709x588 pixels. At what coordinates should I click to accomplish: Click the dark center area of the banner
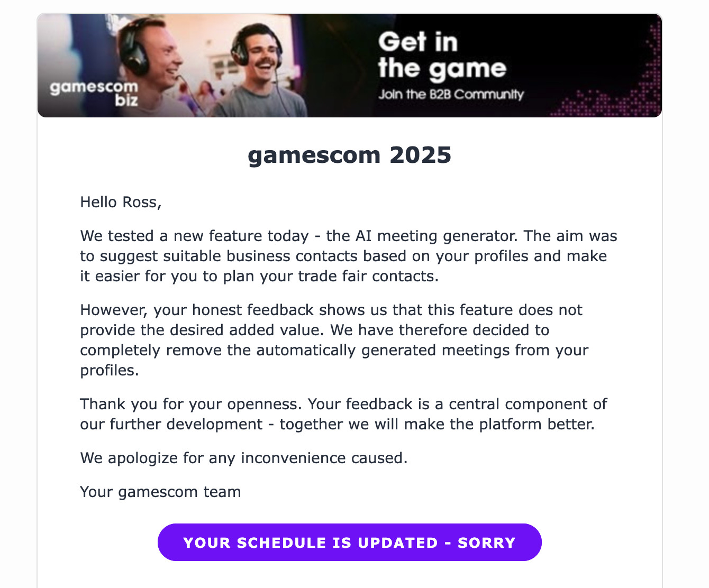click(x=339, y=63)
